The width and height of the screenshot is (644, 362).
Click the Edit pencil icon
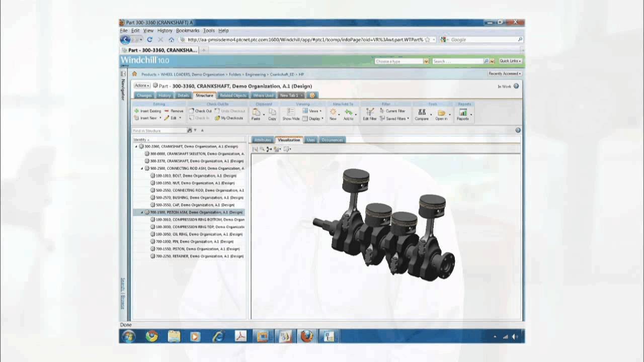tap(167, 118)
